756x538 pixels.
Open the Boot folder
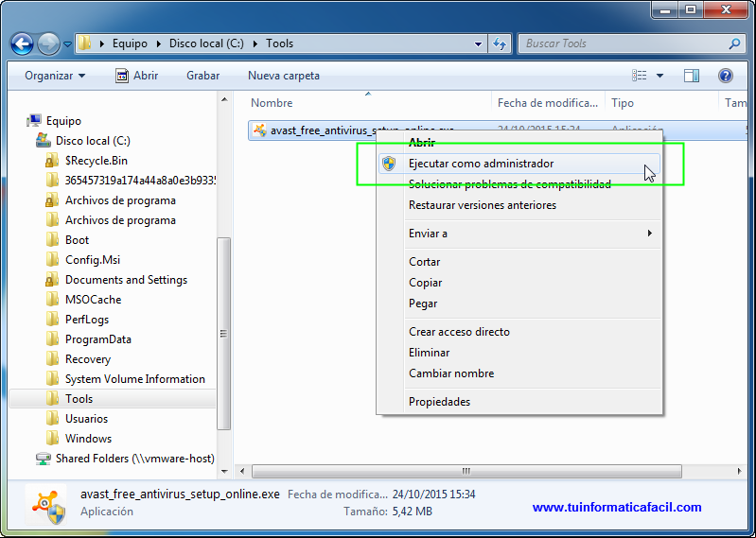point(78,240)
